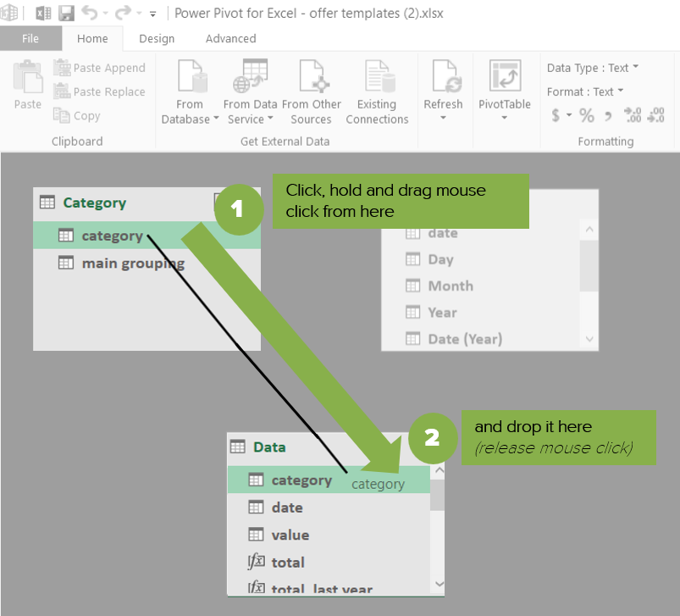680x616 pixels.
Task: Click Paste Replace in Clipboard group
Action: click(x=99, y=92)
